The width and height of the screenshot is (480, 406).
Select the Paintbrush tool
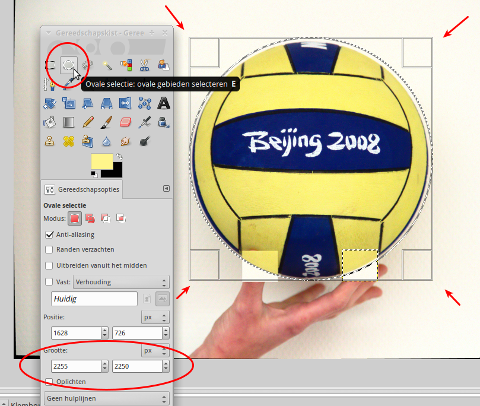107,122
